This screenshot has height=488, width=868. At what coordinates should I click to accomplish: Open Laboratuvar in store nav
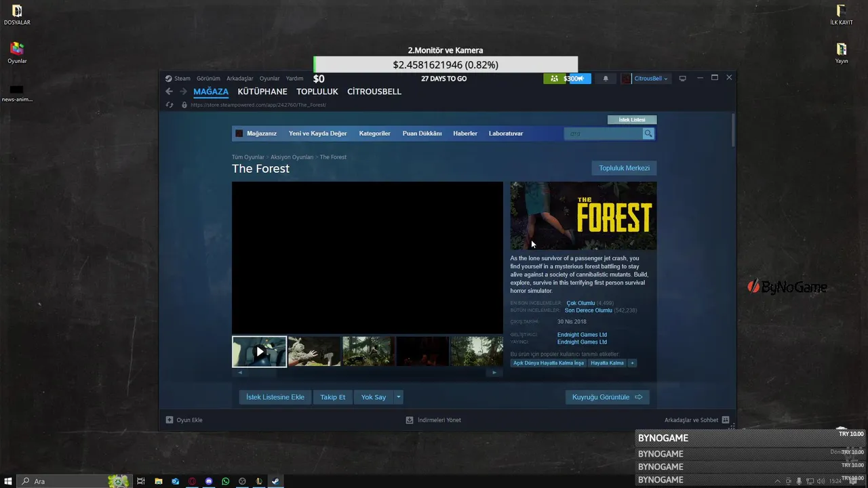[506, 134]
